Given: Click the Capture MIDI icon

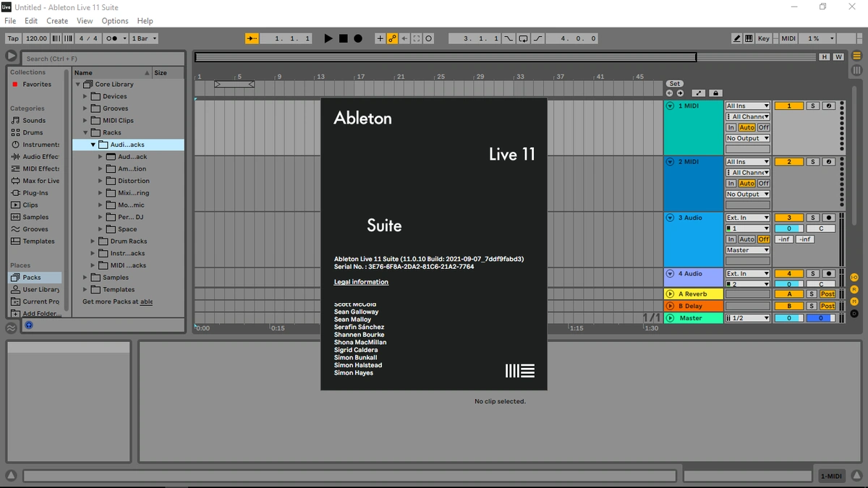Looking at the screenshot, I should pyautogui.click(x=417, y=38).
